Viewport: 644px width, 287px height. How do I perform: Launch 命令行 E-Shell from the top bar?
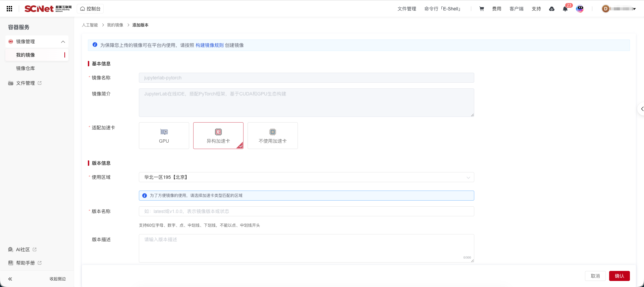(443, 9)
